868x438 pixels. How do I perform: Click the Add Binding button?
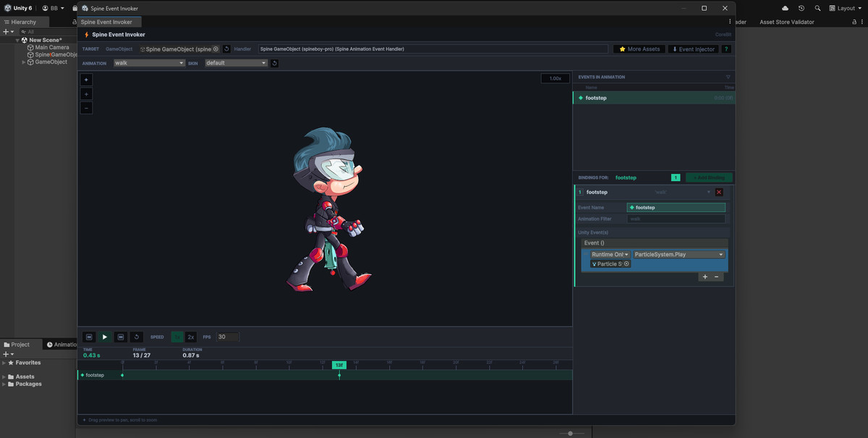tap(709, 177)
